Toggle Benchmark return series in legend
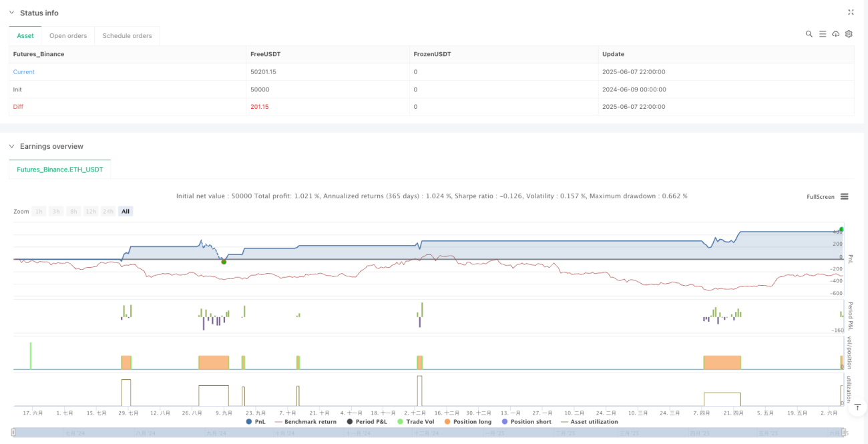Viewport: 868px width, 444px height. (306, 422)
